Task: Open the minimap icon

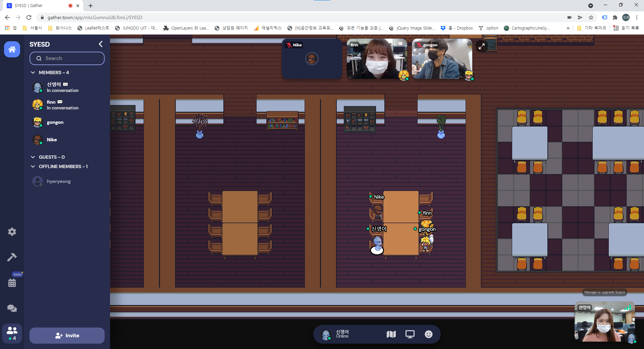Action: (x=391, y=334)
